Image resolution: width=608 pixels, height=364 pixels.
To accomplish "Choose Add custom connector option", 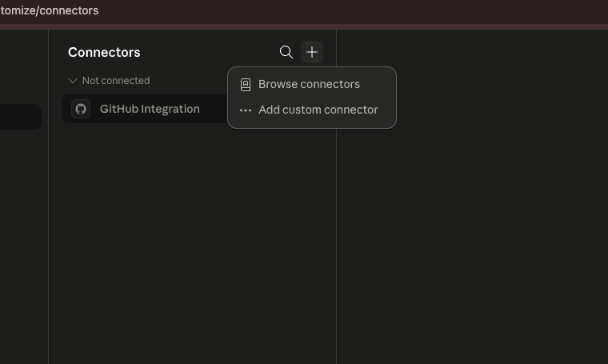I will (312, 110).
